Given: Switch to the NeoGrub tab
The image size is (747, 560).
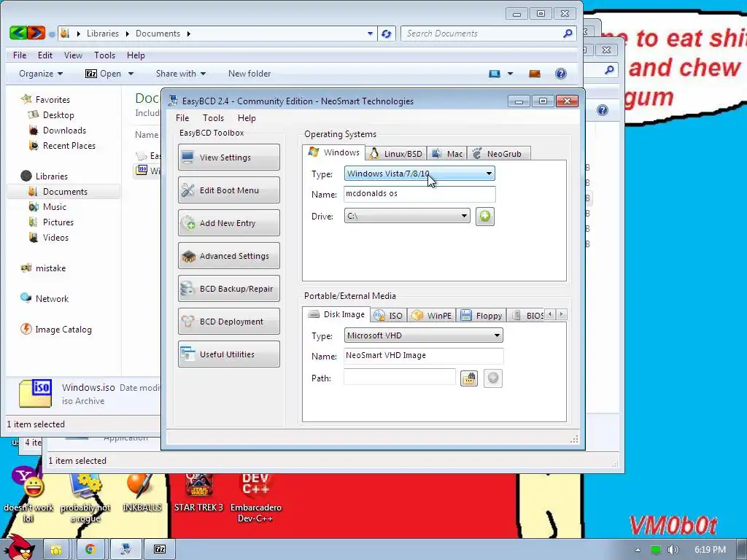Looking at the screenshot, I should point(498,153).
